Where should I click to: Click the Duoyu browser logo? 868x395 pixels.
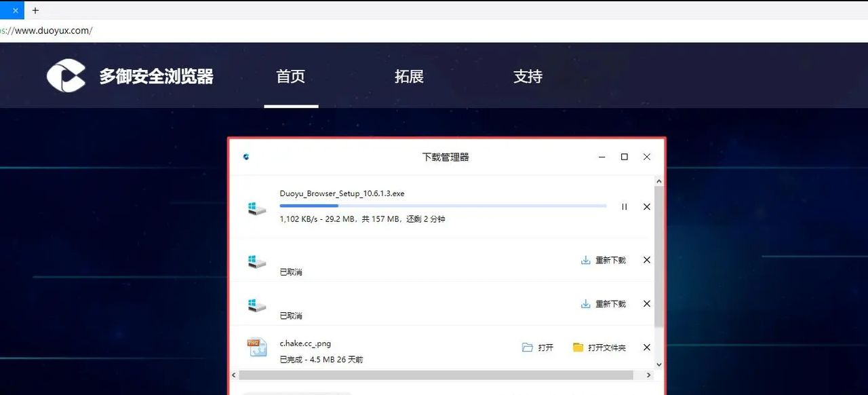coord(65,75)
